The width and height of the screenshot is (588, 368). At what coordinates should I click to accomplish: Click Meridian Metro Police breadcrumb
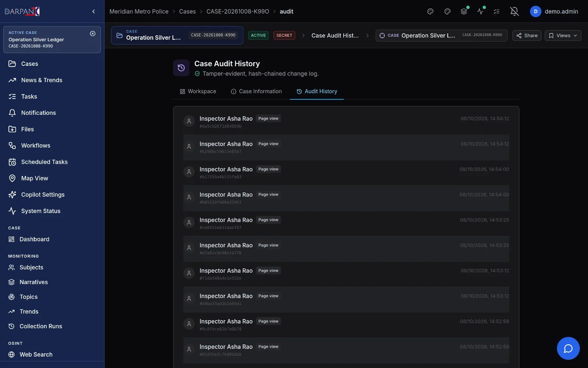[139, 11]
